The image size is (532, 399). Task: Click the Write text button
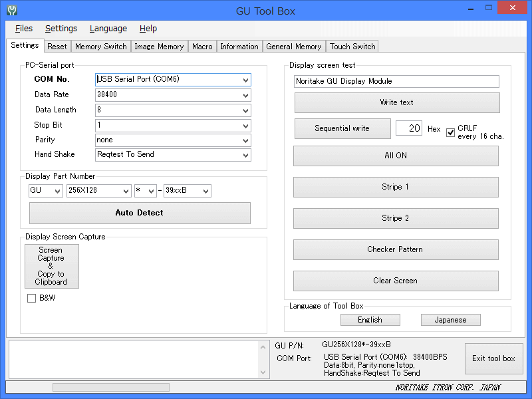tap(397, 102)
